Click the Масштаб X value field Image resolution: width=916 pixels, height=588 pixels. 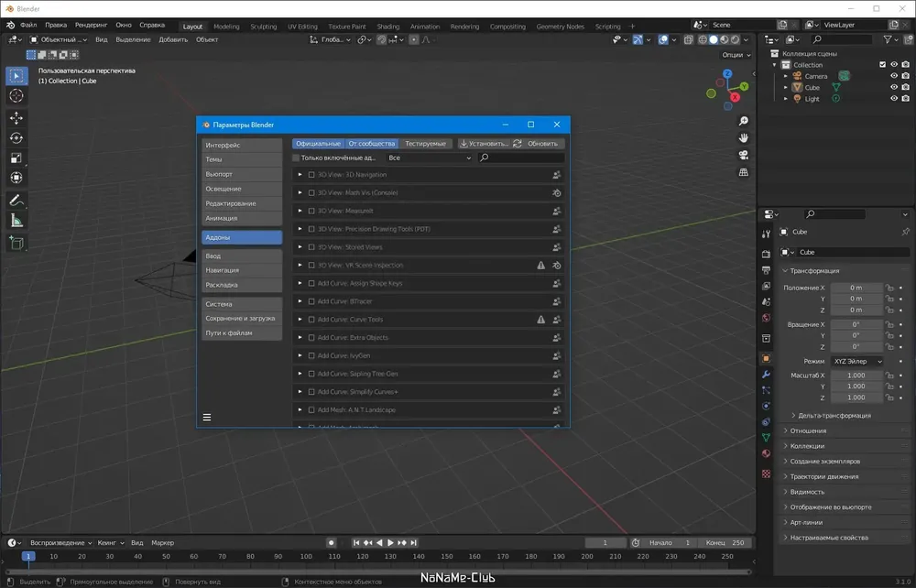(856, 376)
